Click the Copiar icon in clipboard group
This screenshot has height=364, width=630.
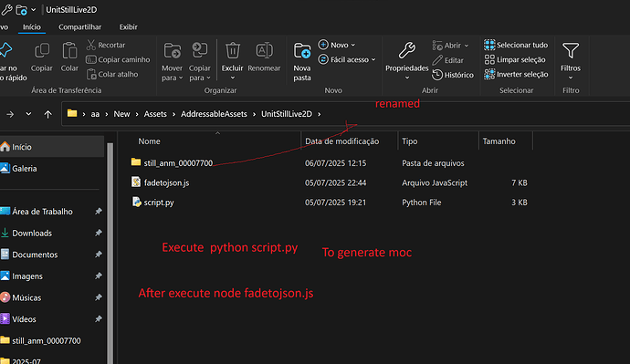point(42,51)
